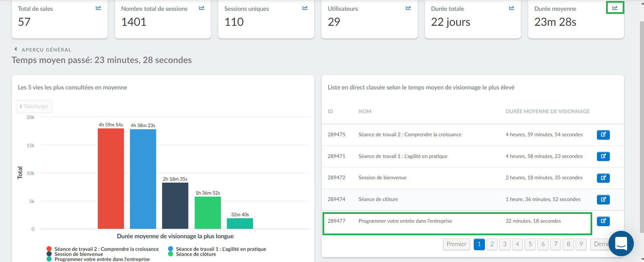Image resolution: width=644 pixels, height=262 pixels.
Task: Click the Premier pagination button
Action: click(456, 244)
